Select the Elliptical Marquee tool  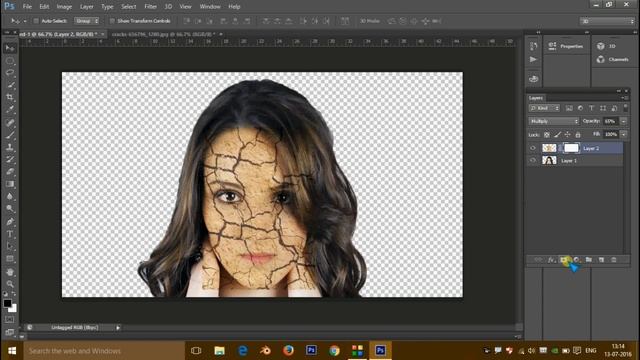pyautogui.click(x=10, y=61)
